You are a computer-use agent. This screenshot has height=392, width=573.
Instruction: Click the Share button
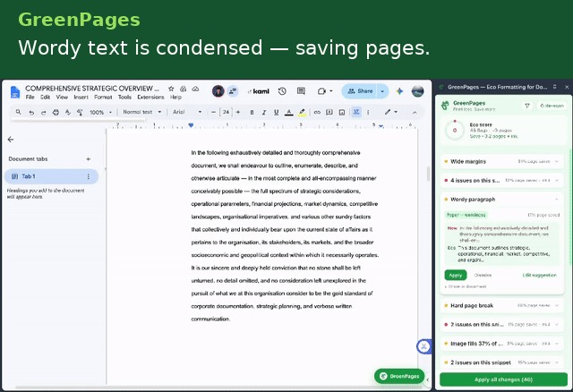[x=360, y=91]
